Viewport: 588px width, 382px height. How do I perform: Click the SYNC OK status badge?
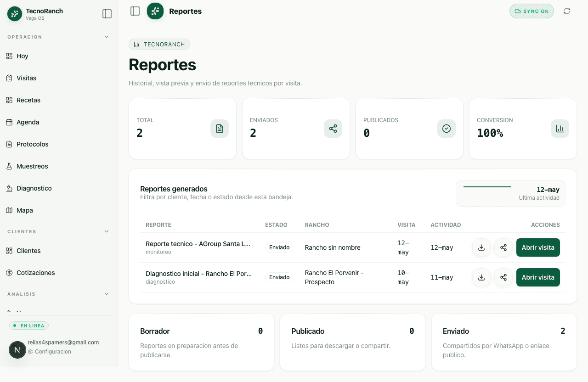pos(531,11)
